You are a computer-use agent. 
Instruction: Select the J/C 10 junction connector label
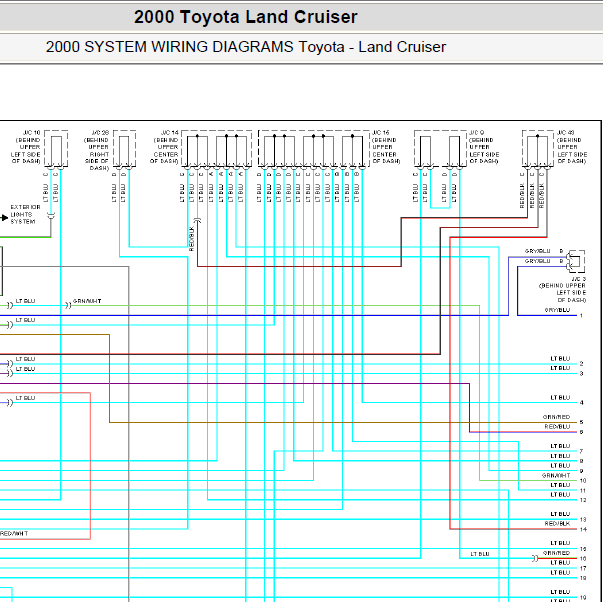click(x=26, y=147)
